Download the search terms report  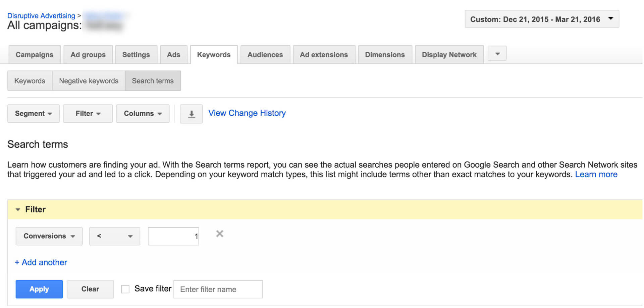(191, 114)
